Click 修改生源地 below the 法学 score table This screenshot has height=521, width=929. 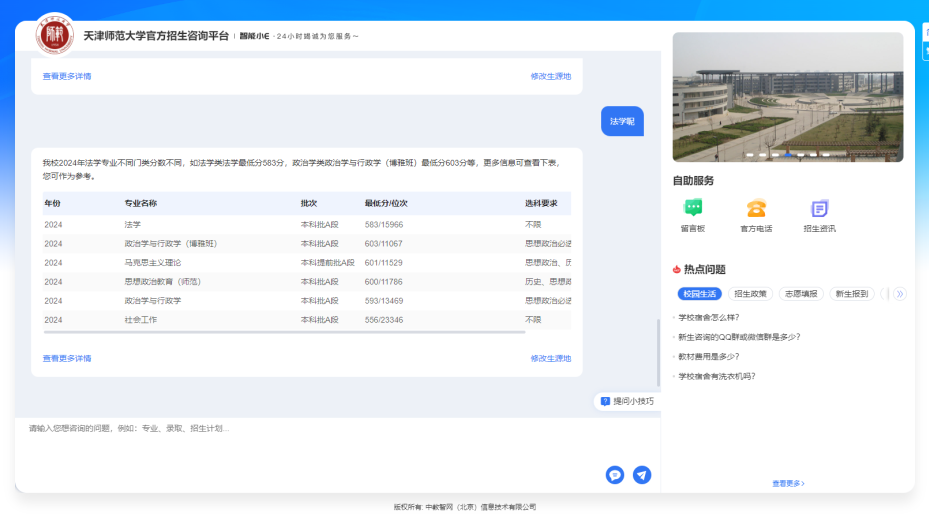pos(550,358)
